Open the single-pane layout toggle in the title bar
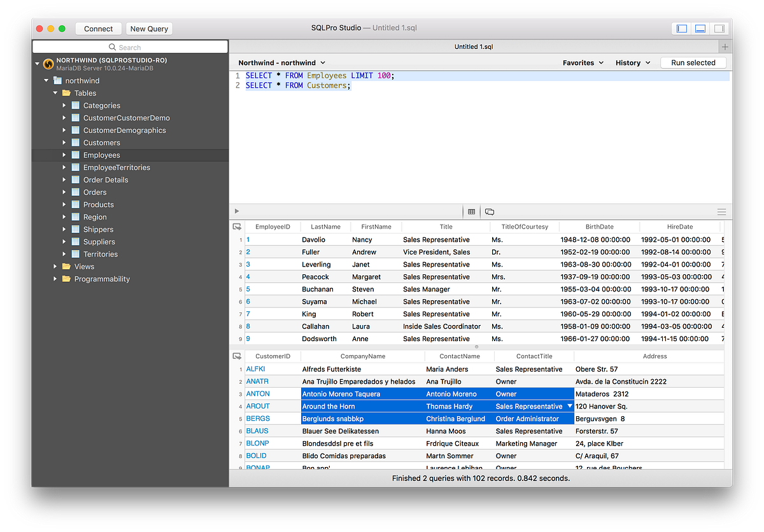Viewport: 764px width, 532px height. pos(681,28)
